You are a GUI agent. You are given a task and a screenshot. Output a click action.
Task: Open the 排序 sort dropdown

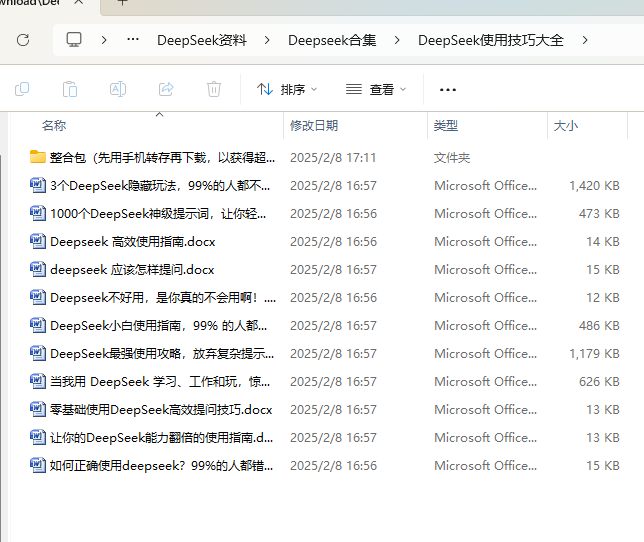(x=287, y=89)
